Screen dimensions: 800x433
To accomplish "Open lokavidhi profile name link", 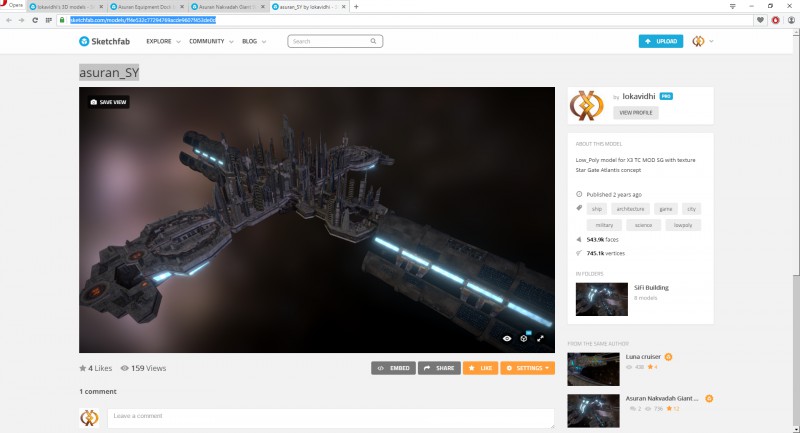I will click(x=639, y=96).
